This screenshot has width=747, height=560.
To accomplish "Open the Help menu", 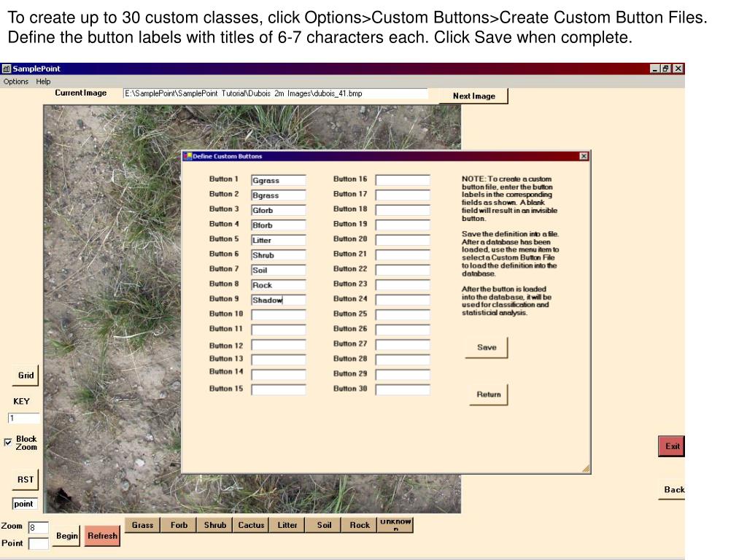I will 44,82.
